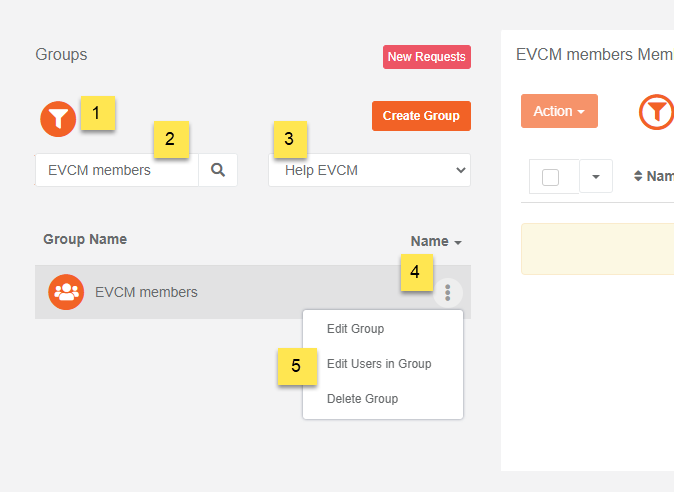674x492 pixels.
Task: Click the yellow notice box in members panel
Action: pyautogui.click(x=597, y=249)
